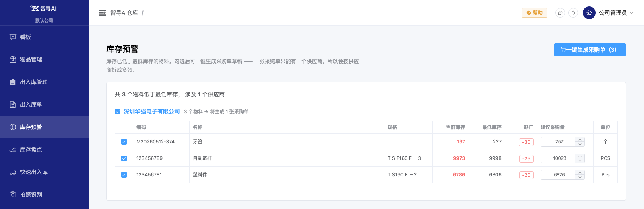Screen dimensions: 644x209
Task: Decrease quantity for 牙签 with down arrow
Action: [580, 144]
